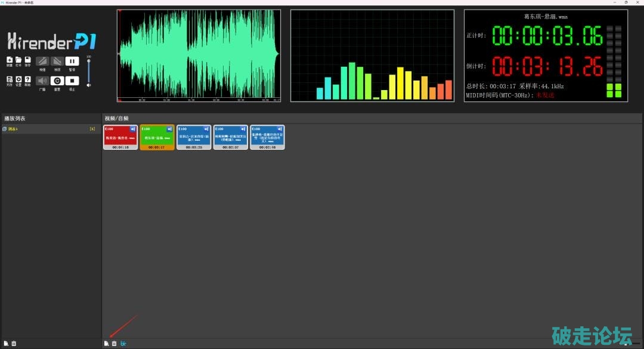Click the blue sort icon beside the media trash
This screenshot has height=349, width=644.
click(123, 344)
